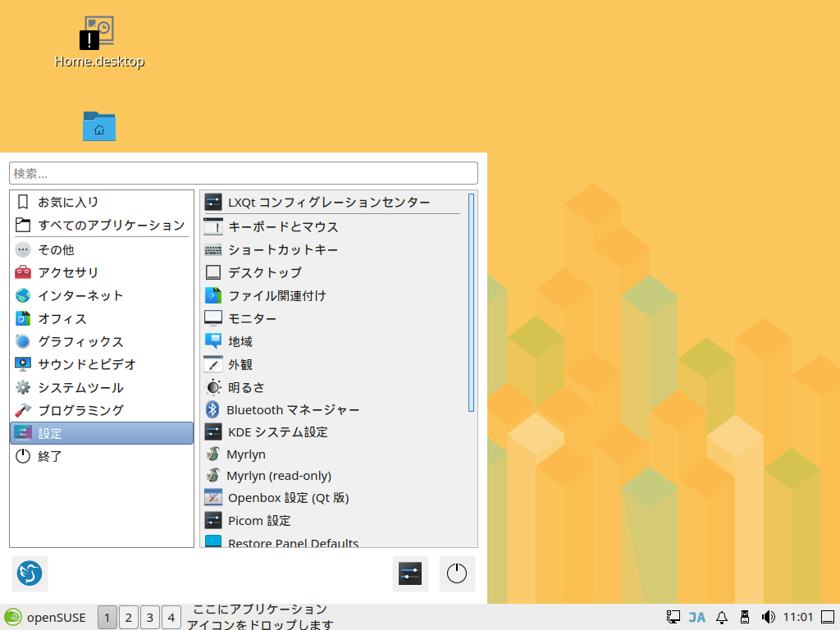
Task: Select すべてのアプリケーション category
Action: (x=111, y=225)
